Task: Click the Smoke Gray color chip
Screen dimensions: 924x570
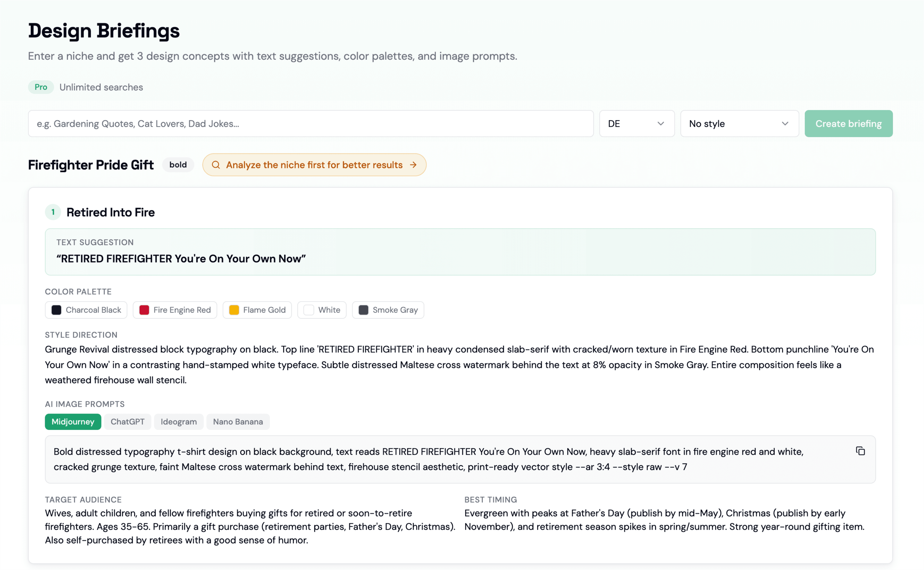Action: tap(388, 310)
